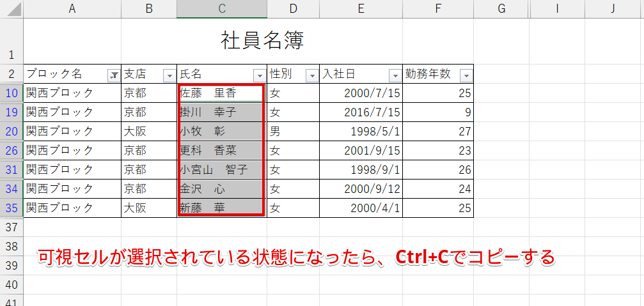Select column C header

tap(222, 9)
